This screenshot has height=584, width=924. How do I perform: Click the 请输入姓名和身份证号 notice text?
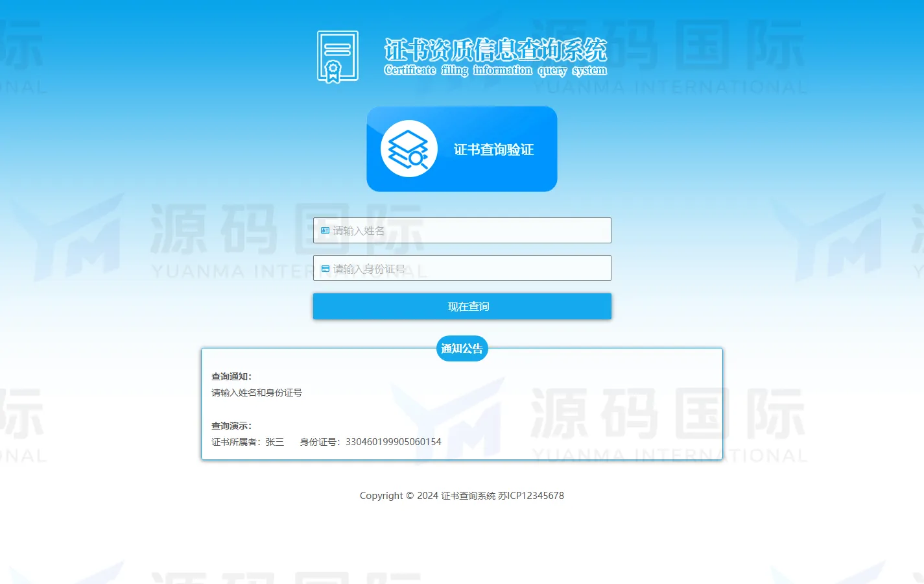257,393
